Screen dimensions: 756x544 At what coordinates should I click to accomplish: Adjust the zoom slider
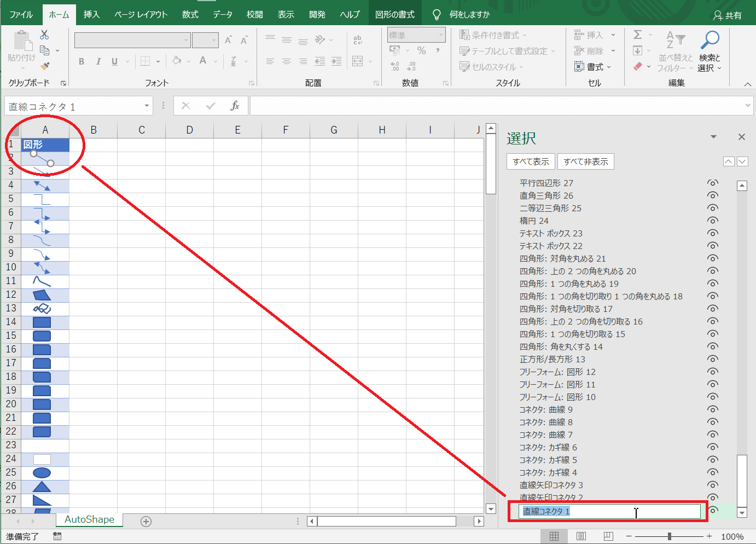tap(668, 537)
